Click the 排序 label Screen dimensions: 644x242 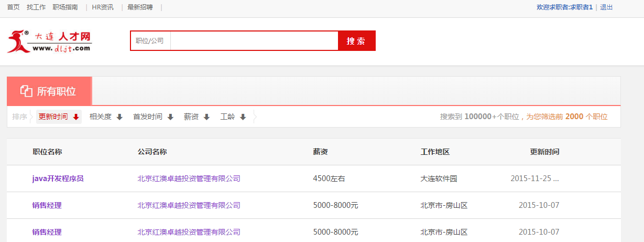(x=19, y=117)
